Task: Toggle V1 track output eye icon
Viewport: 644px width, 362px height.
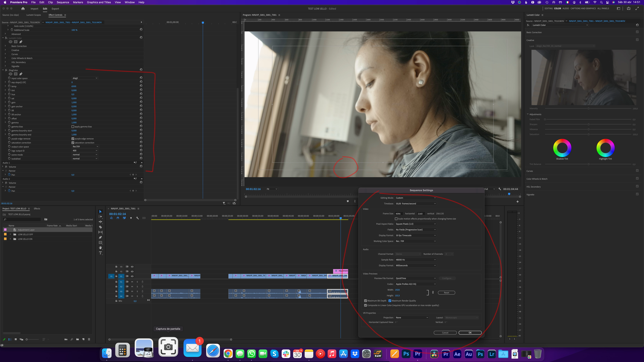Action: [x=132, y=276]
